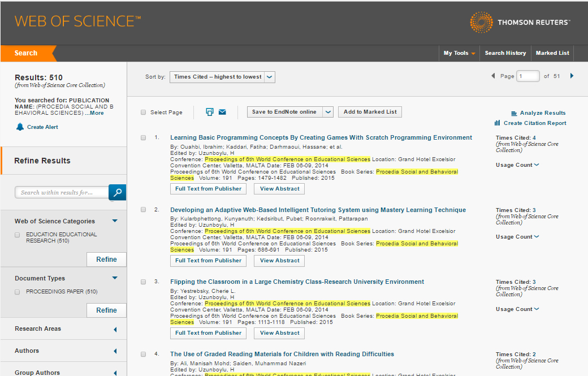
Task: Select the Search tab
Action: [26, 53]
